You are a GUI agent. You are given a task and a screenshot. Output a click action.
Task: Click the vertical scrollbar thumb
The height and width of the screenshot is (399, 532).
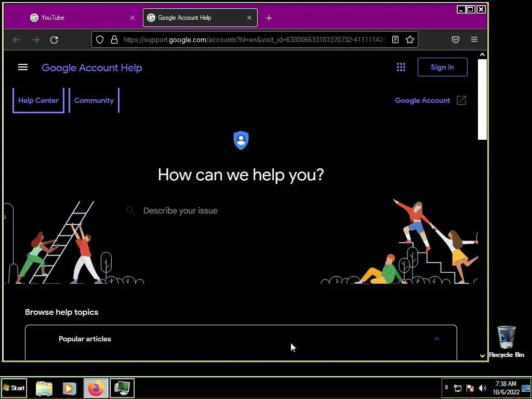[x=482, y=99]
